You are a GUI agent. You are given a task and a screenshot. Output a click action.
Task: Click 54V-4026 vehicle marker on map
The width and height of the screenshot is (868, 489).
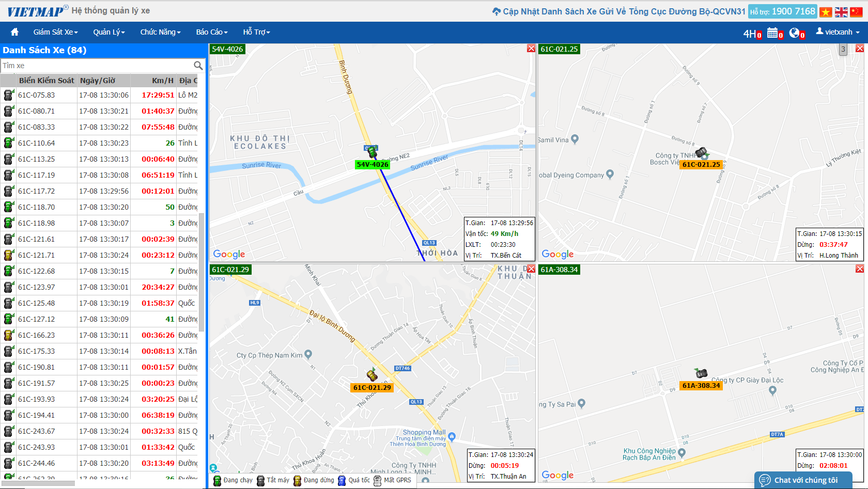click(372, 152)
